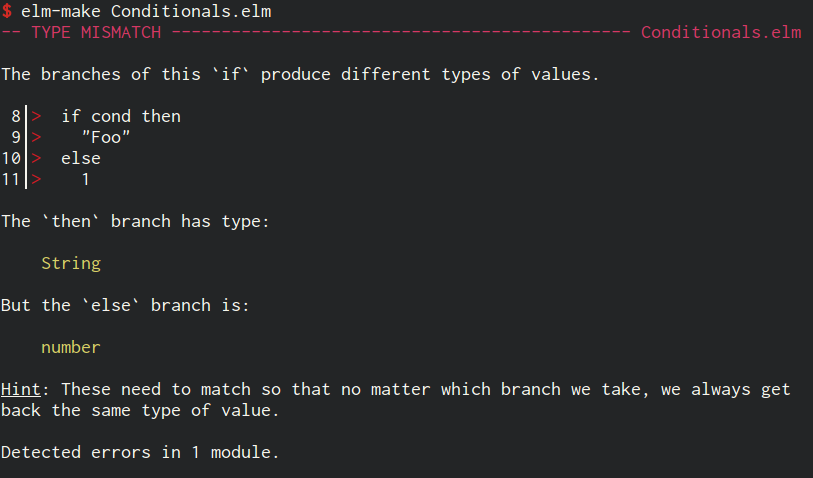This screenshot has height=478, width=813.
Task: Click the 'But the else branch is' line
Action: pyautogui.click(x=125, y=305)
